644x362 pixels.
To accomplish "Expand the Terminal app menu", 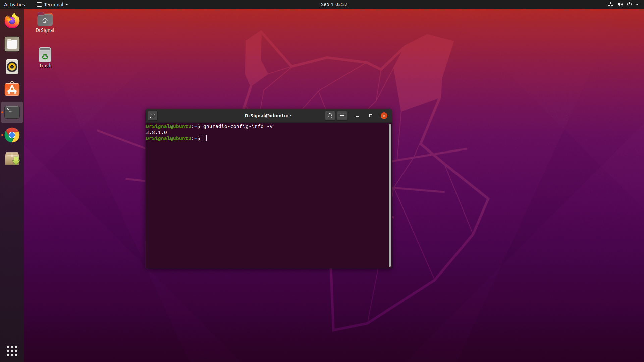I will click(52, 4).
